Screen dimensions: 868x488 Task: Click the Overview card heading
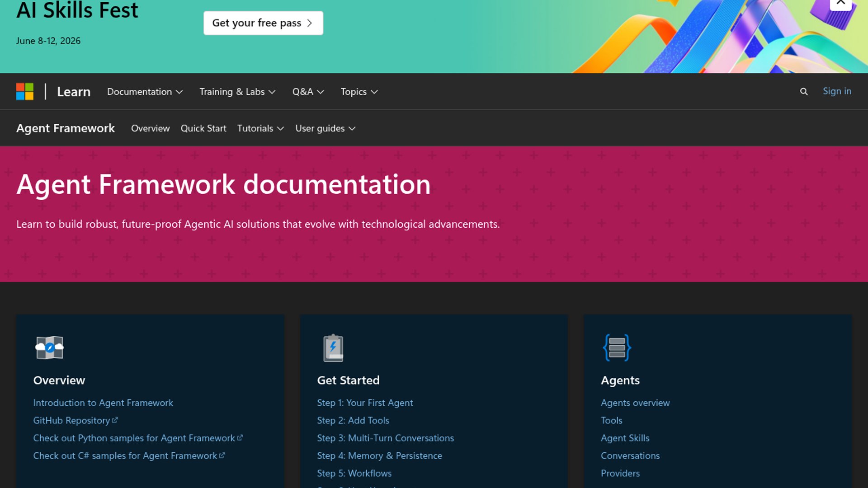click(x=59, y=380)
